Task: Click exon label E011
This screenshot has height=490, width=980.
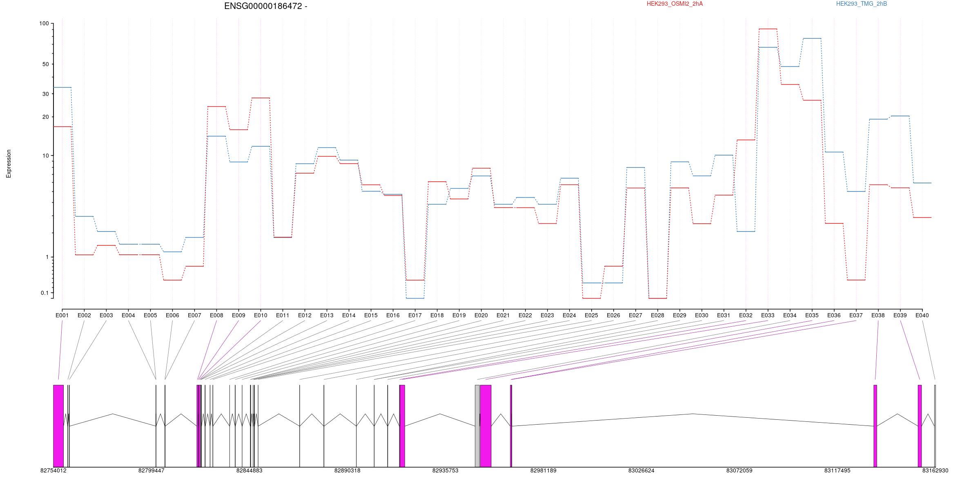Action: tap(283, 315)
